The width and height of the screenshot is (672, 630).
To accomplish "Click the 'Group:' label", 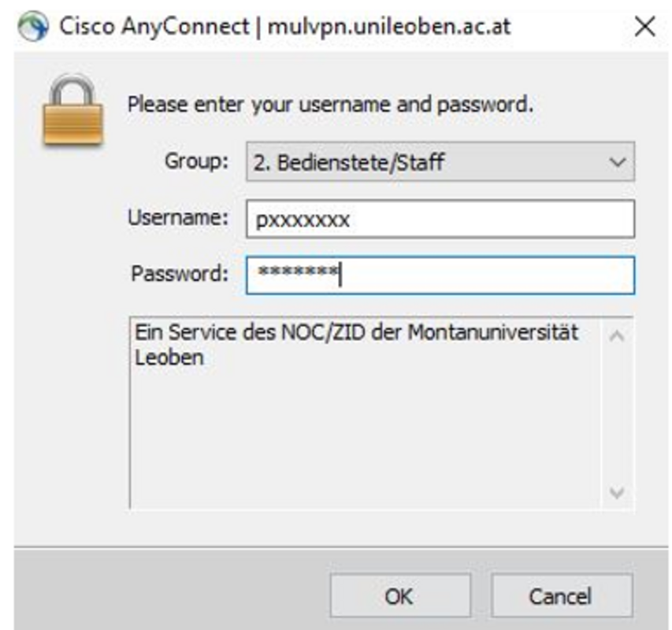I will point(196,161).
